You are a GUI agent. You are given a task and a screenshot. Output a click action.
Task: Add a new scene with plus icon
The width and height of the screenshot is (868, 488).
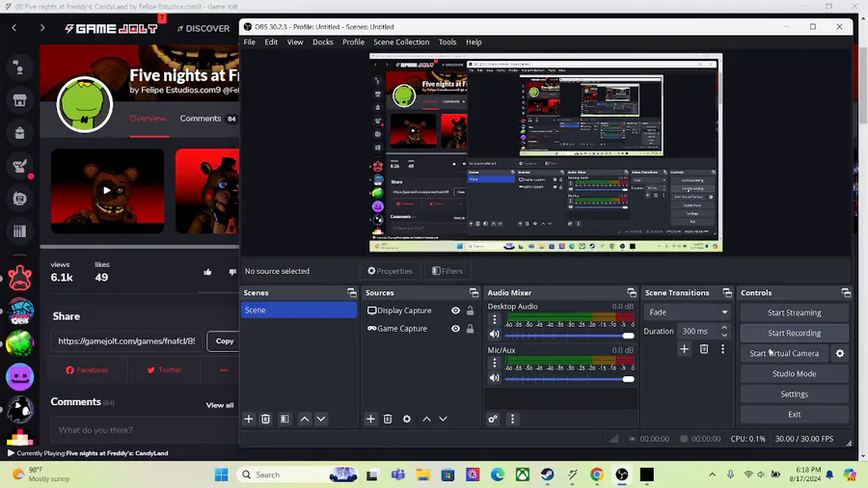pos(249,419)
